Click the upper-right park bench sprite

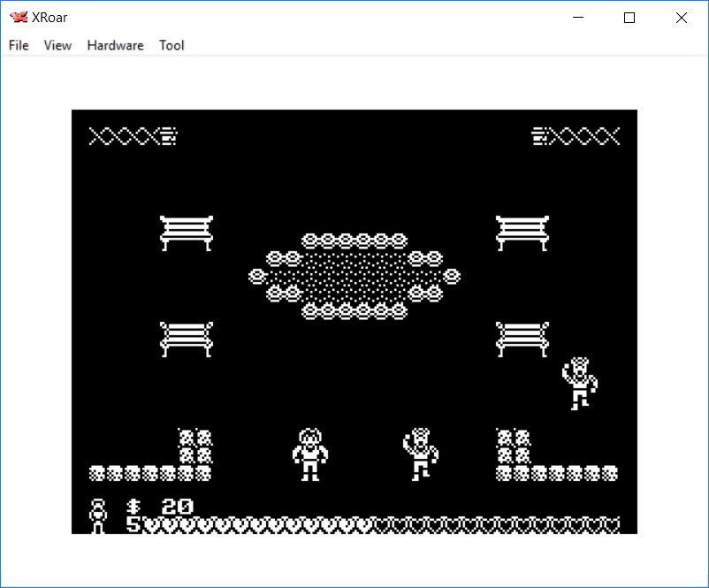(x=522, y=233)
